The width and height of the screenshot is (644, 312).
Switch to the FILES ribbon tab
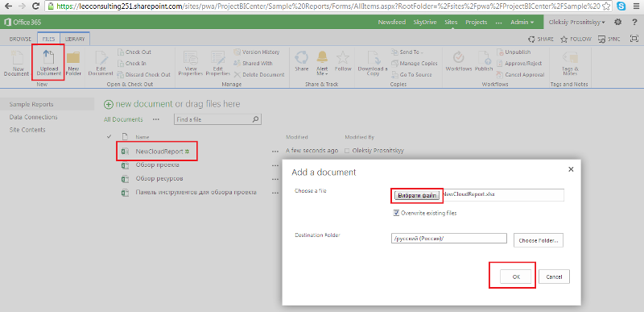[x=49, y=39]
